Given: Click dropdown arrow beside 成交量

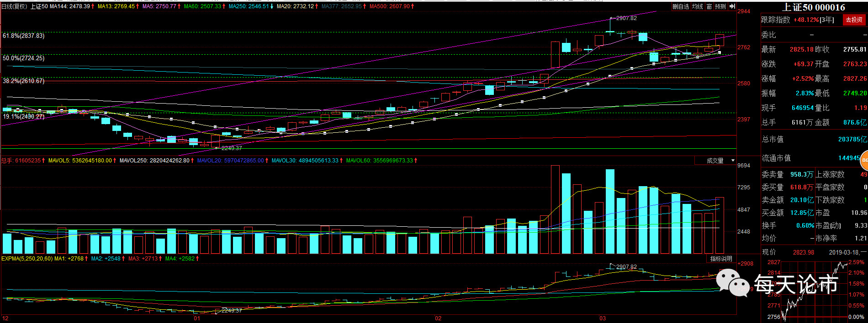Looking at the screenshot, I should [733, 161].
